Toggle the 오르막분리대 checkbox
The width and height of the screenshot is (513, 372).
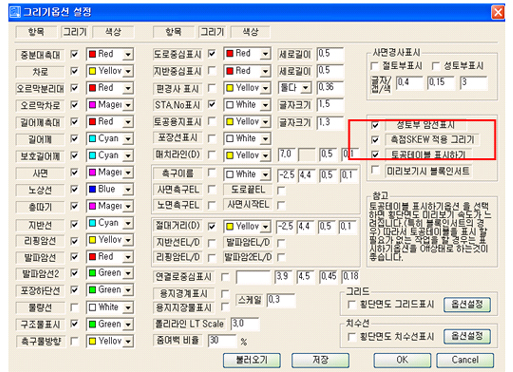pos(75,88)
